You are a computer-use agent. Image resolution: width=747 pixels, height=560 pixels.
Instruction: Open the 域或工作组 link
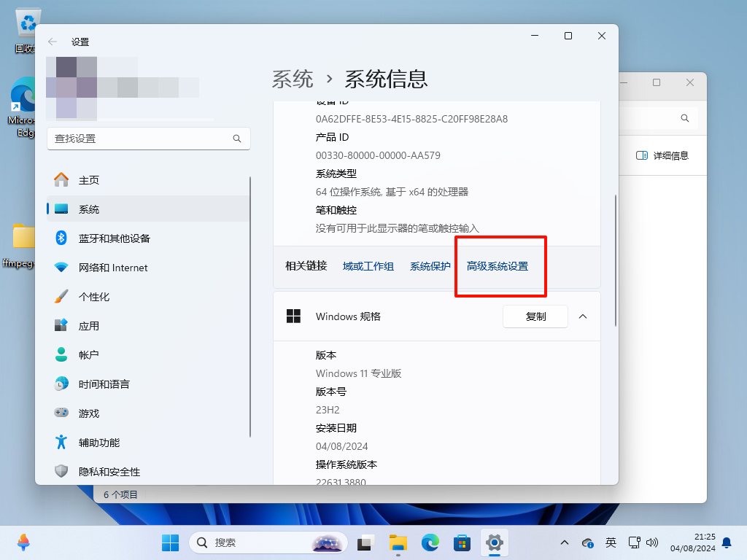(x=368, y=266)
